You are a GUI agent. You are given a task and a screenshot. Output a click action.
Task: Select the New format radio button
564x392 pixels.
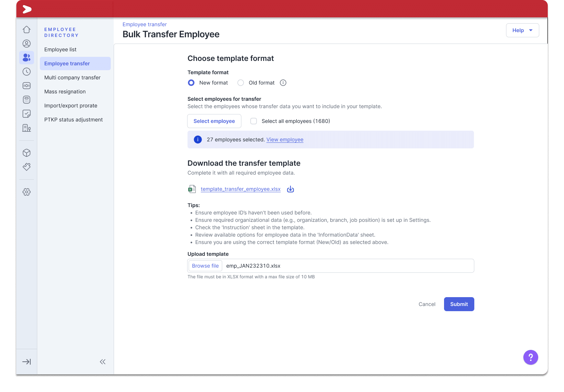[x=191, y=83]
